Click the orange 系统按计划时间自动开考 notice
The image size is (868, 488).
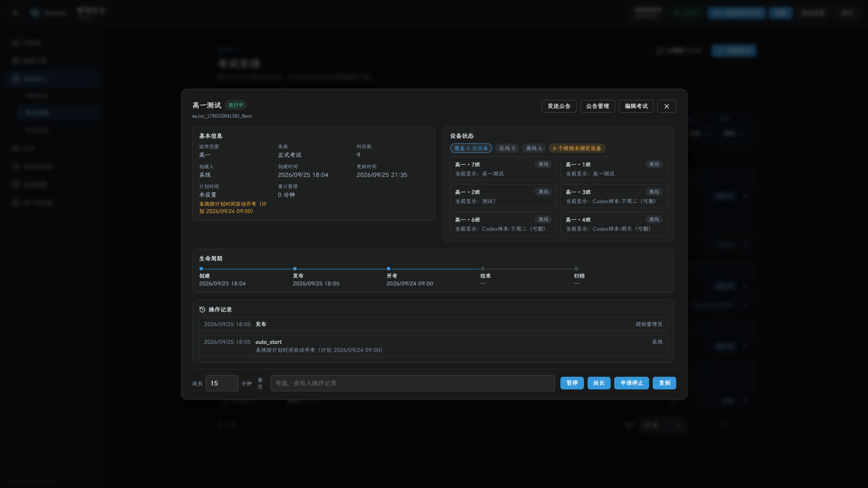[233, 208]
